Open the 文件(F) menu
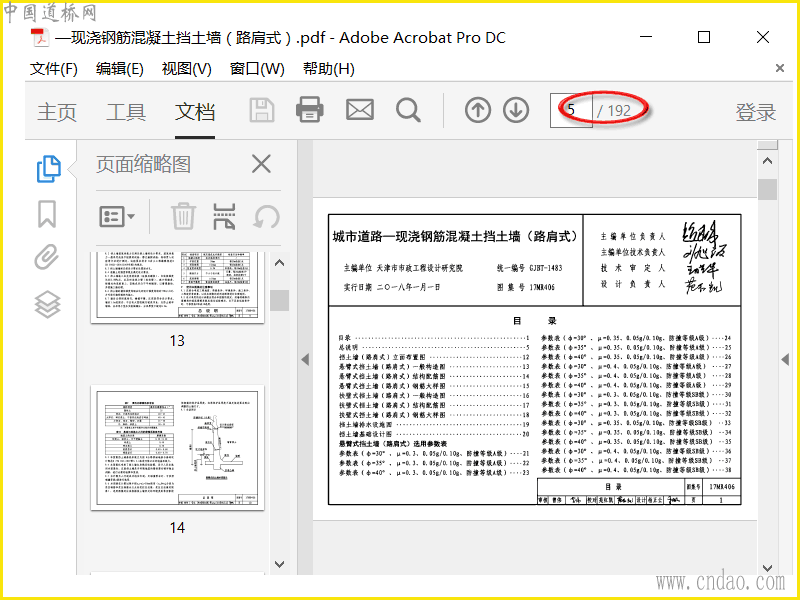This screenshot has height=600, width=800. [54, 69]
